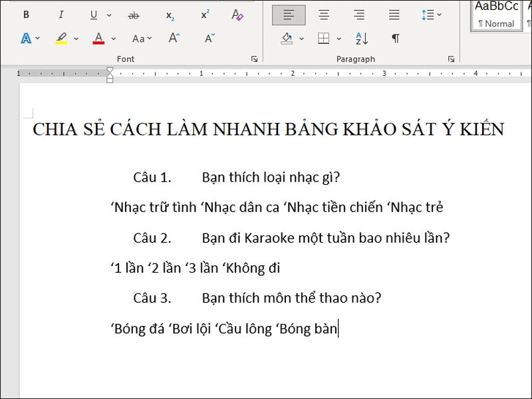Screen dimensions: 532x399
Task: Click on 'Bạn thích môn thể thao nào?'
Action: (x=291, y=298)
